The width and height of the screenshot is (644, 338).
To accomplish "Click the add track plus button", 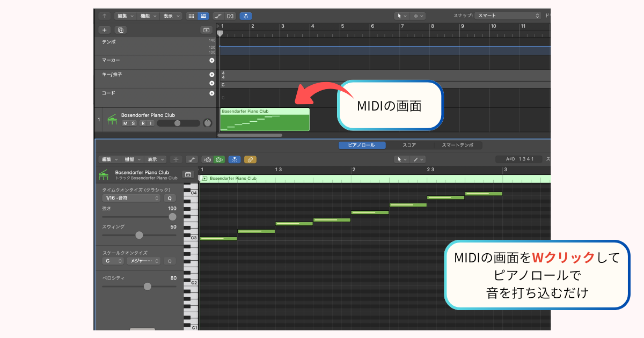I will 105,30.
